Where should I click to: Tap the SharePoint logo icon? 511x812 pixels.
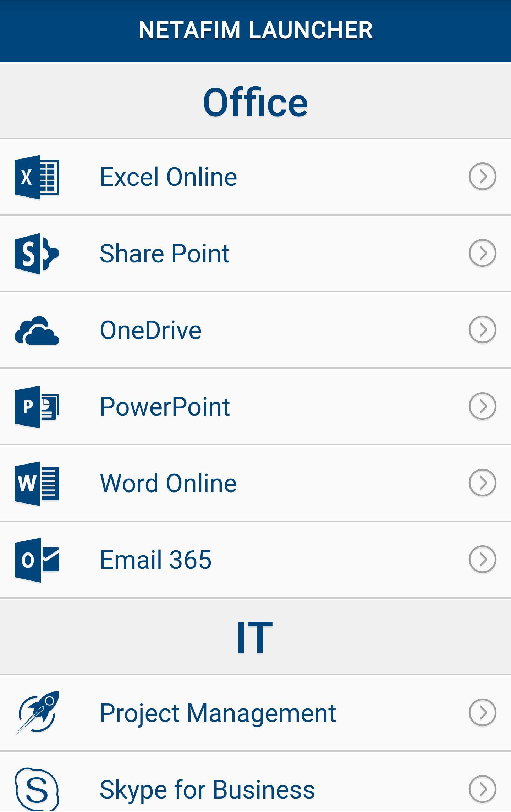tap(37, 254)
